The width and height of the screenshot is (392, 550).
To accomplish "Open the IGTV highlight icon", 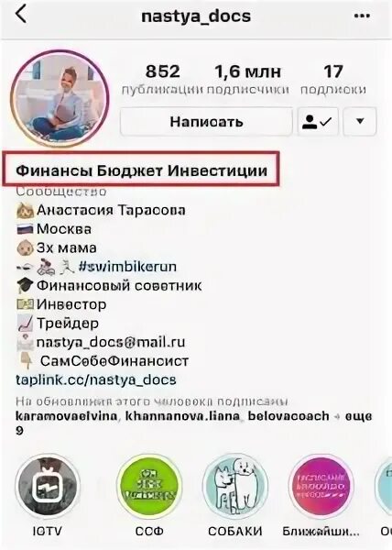I will (48, 487).
